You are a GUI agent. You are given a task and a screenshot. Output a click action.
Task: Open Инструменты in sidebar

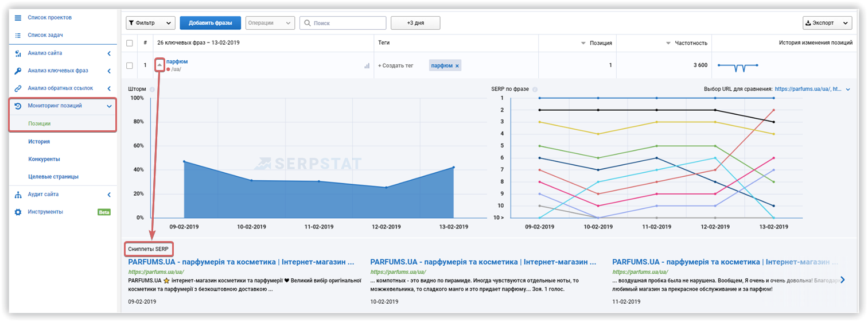pyautogui.click(x=45, y=212)
